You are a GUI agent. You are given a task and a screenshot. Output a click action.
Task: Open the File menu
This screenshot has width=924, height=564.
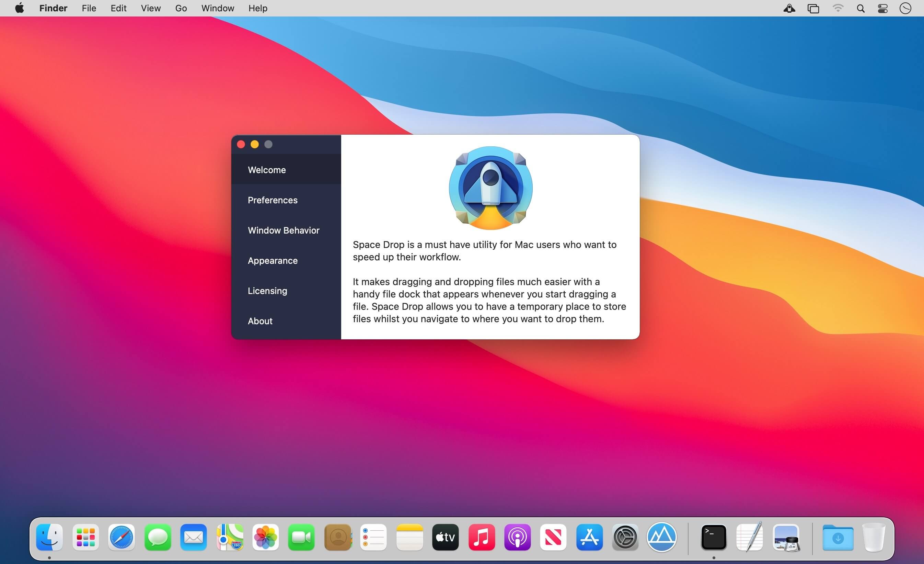89,8
